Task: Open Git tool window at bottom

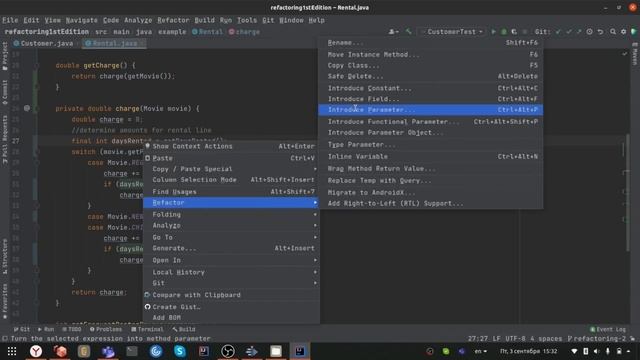Action: click(22, 329)
